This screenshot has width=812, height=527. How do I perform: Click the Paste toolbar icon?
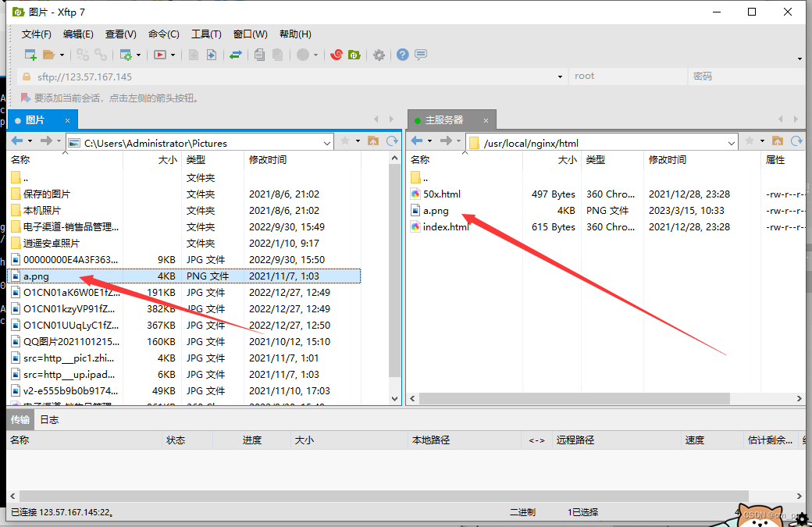pyautogui.click(x=278, y=55)
